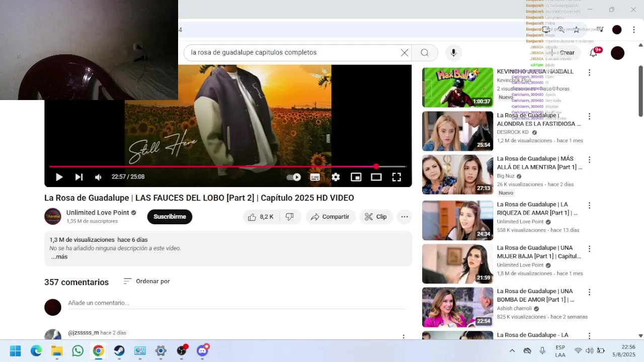Open the taskbar system volume control
This screenshot has width=644, height=362.
click(x=589, y=350)
